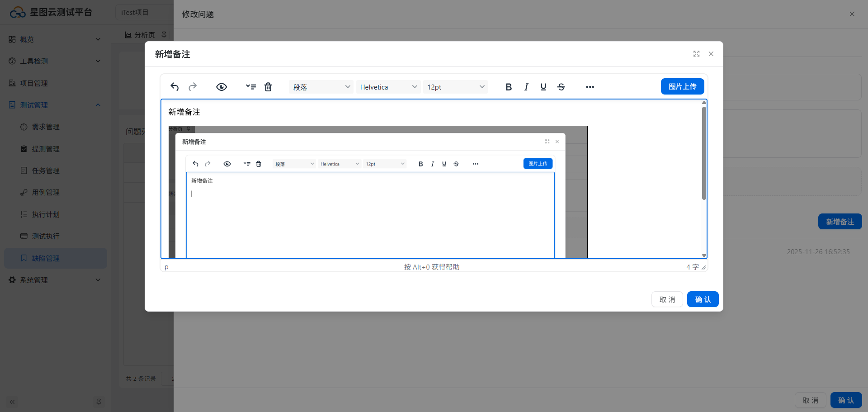Click the undo arrow in editor toolbar
868x412 pixels.
click(x=175, y=87)
